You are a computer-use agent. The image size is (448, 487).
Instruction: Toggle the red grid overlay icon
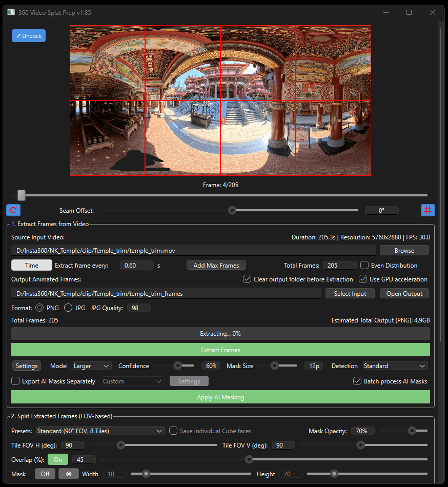[x=428, y=210]
